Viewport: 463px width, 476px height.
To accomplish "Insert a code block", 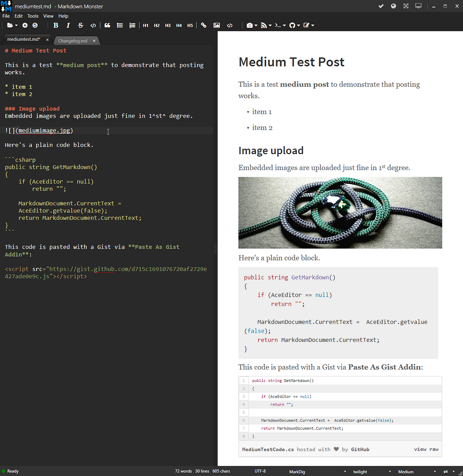I will [x=230, y=25].
